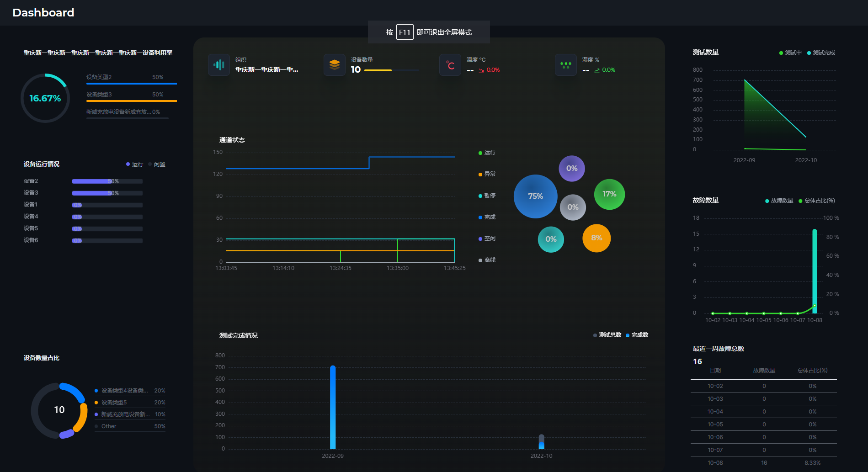868x472 pixels.
Task: Toggle 闲置 legend in 设备运行情况
Action: pyautogui.click(x=157, y=164)
